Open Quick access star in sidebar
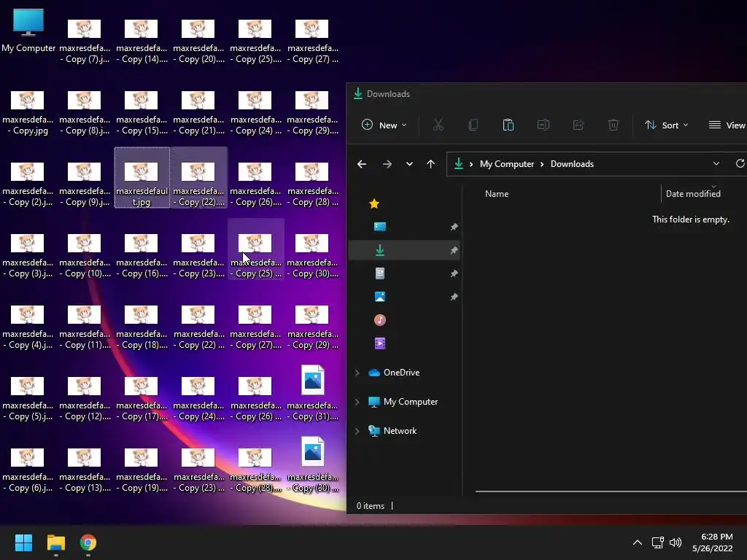Image resolution: width=747 pixels, height=560 pixels. 374,204
